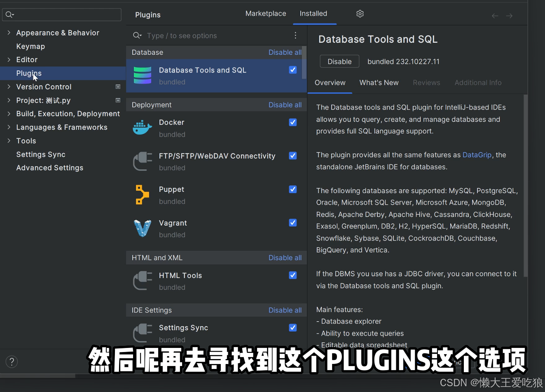Click Disable all for IDE Settings group
Viewport: 545px width, 392px height.
(x=285, y=310)
